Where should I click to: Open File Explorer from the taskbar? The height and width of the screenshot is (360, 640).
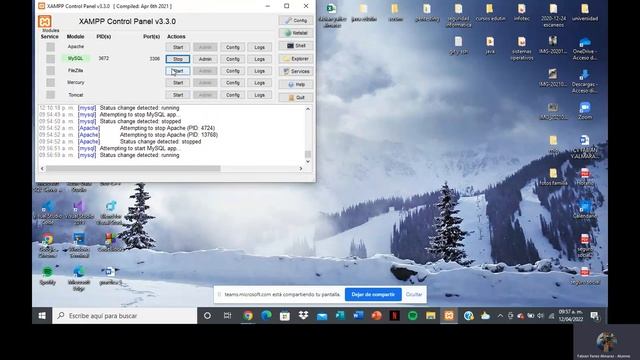(x=431, y=316)
